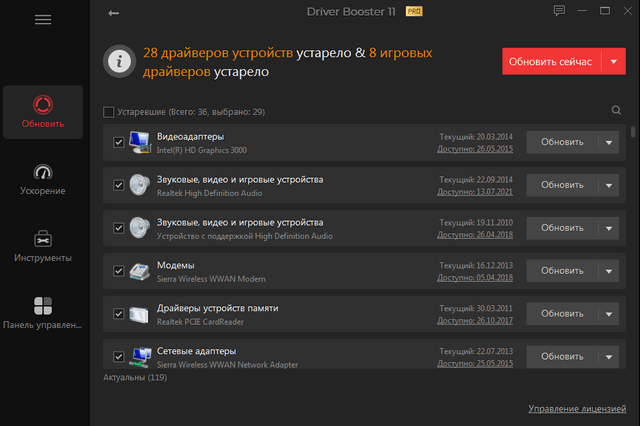
Task: Click the Видеоадаптеры row title
Action: click(191, 137)
